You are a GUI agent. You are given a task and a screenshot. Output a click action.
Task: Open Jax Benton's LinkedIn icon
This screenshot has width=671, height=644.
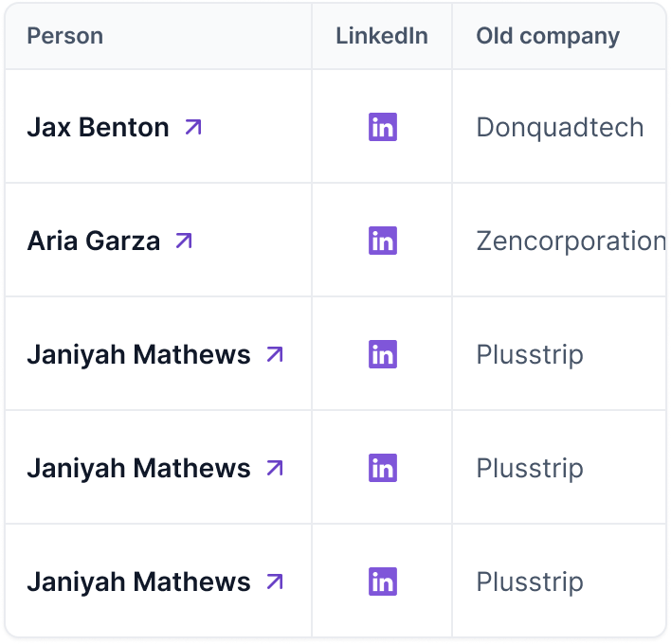coord(383,127)
